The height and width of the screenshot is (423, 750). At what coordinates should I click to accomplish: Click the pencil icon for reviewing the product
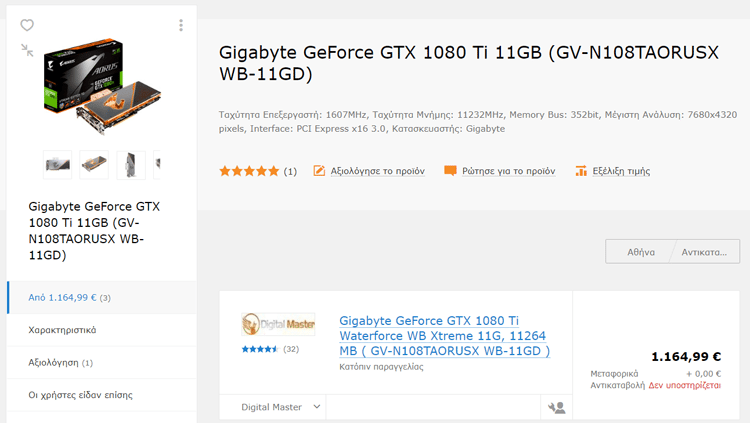pyautogui.click(x=320, y=171)
